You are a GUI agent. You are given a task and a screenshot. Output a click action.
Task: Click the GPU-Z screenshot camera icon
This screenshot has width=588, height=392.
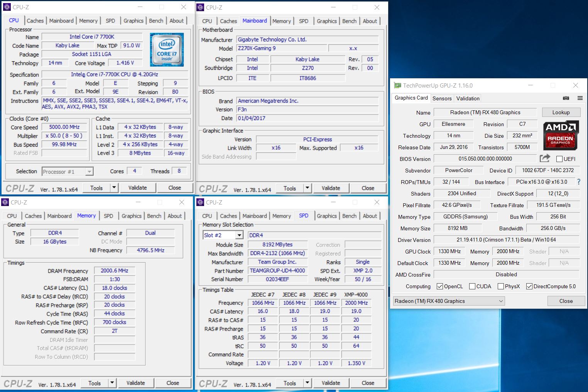[566, 98]
